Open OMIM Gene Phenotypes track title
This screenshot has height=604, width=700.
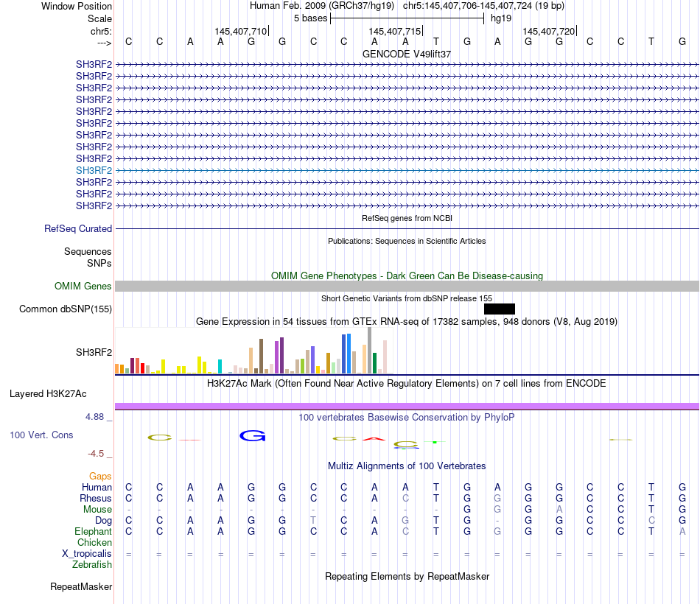click(x=407, y=276)
